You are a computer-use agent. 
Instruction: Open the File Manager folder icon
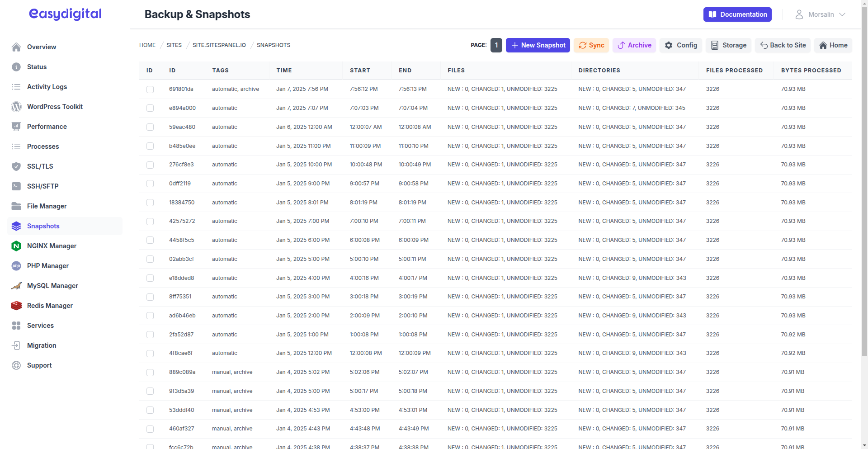tap(16, 206)
